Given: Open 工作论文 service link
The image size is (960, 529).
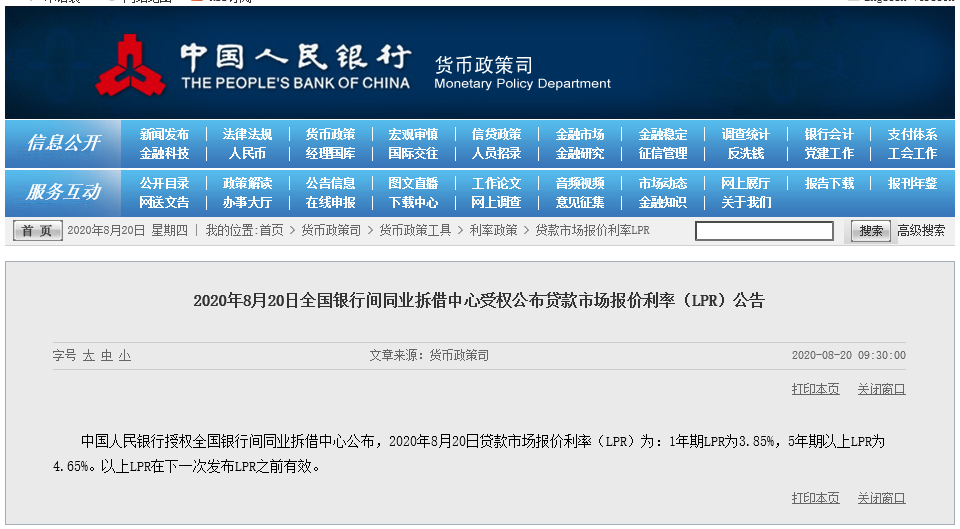Looking at the screenshot, I should [497, 183].
